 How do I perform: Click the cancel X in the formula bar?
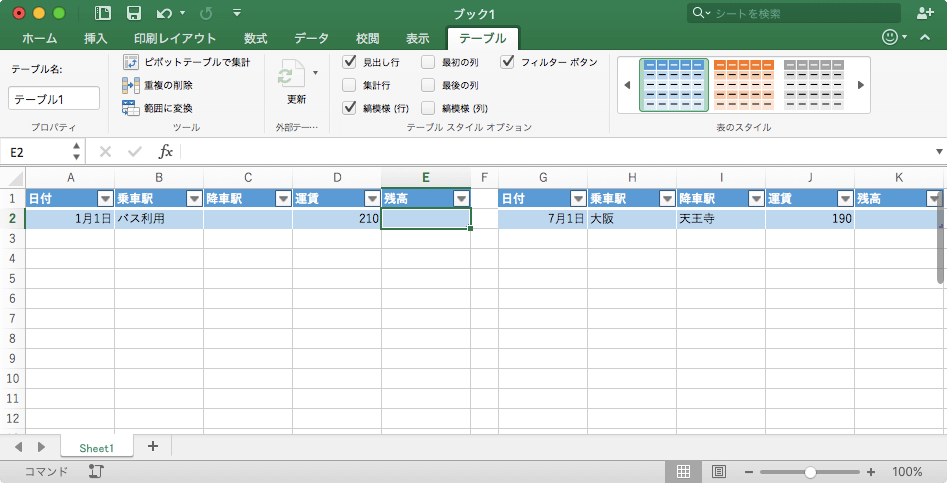pyautogui.click(x=105, y=152)
